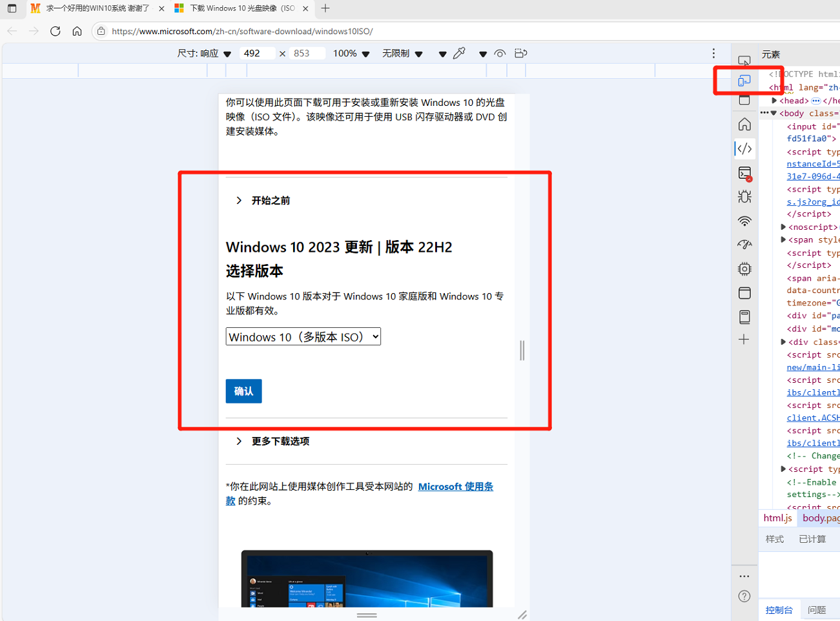840x621 pixels.
Task: Open the Network wifi icon tool
Action: point(744,221)
